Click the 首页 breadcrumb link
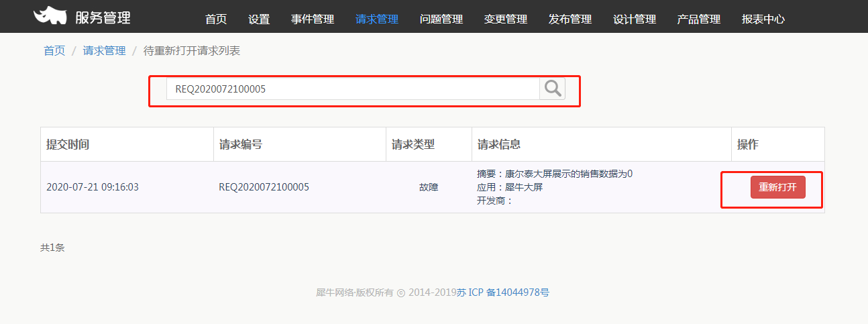 tap(54, 50)
